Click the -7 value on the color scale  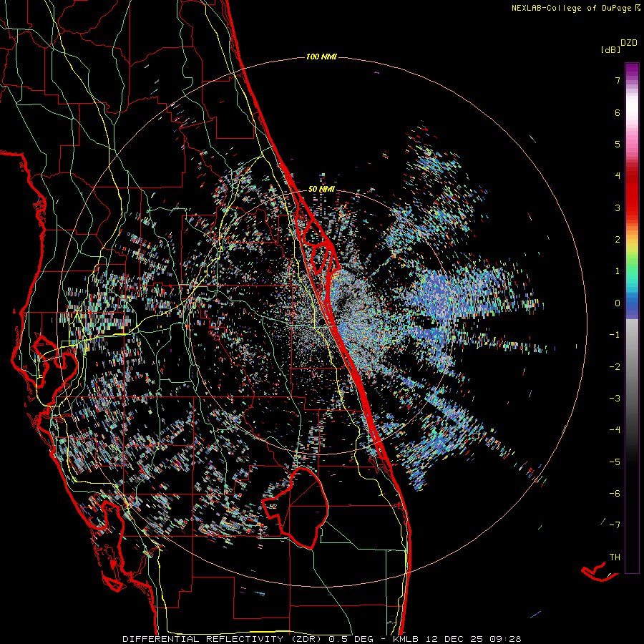(x=615, y=525)
